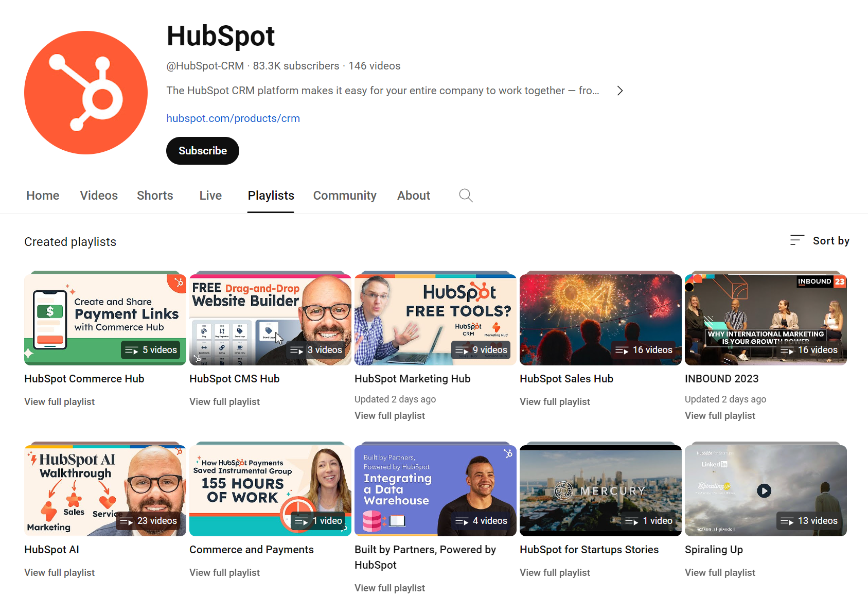Click 1 video badge on Commerce and Payments
The image size is (868, 597).
318,521
